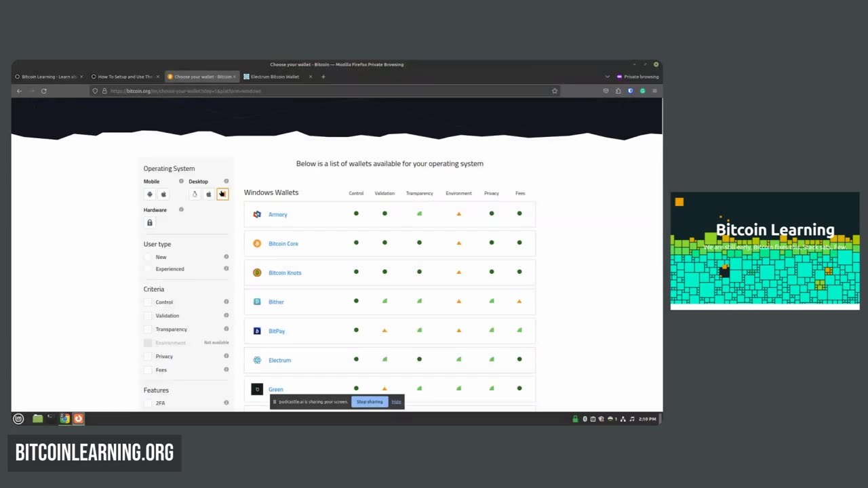Viewport: 868px width, 488px height.
Task: Hide the screen sharing notice
Action: point(396,402)
